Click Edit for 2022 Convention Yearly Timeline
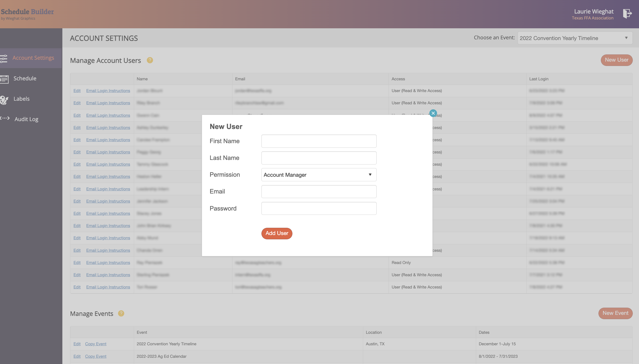Screen dimensions: 639x364 coord(77,344)
